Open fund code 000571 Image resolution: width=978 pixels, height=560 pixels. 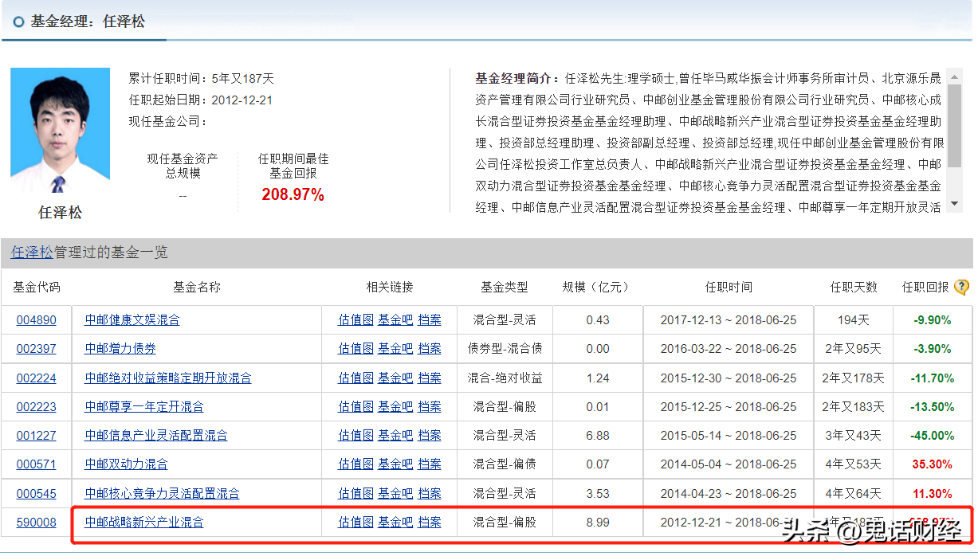[37, 464]
